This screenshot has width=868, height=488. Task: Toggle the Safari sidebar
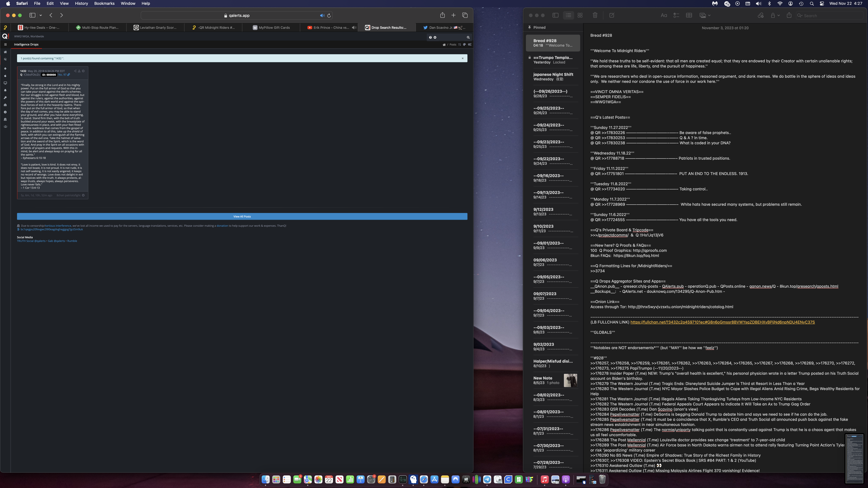32,15
